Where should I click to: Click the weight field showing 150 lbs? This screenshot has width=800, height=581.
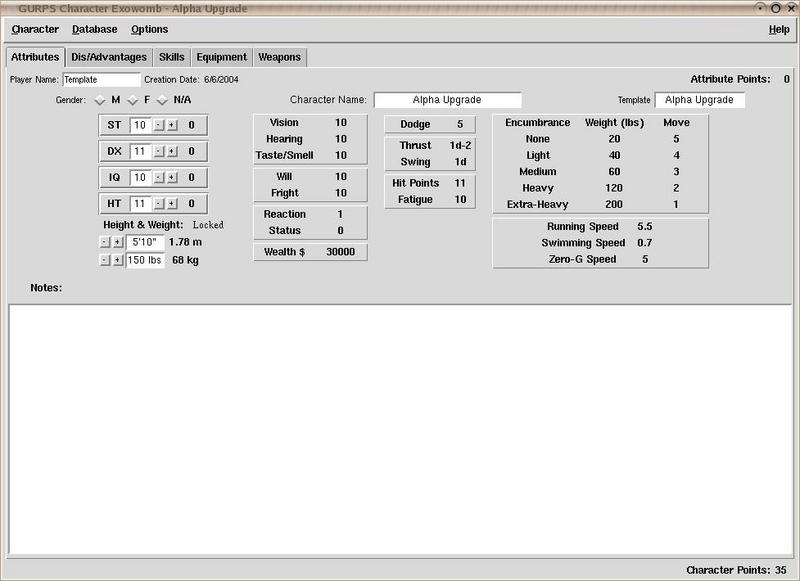point(145,260)
